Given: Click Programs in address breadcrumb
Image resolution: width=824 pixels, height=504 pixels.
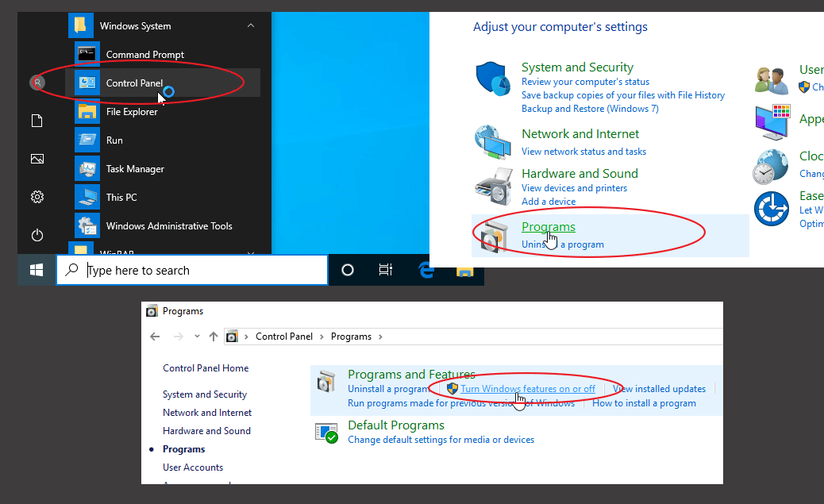Looking at the screenshot, I should pyautogui.click(x=351, y=337).
